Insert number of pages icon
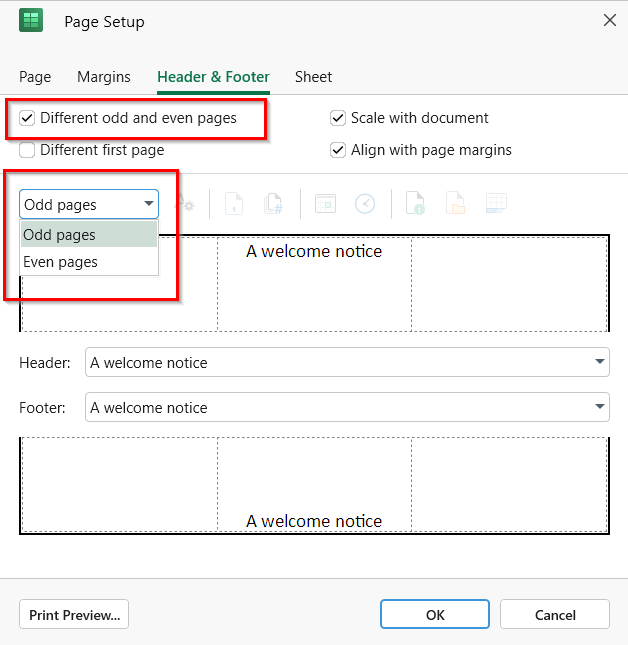Image resolution: width=628 pixels, height=645 pixels. click(273, 204)
